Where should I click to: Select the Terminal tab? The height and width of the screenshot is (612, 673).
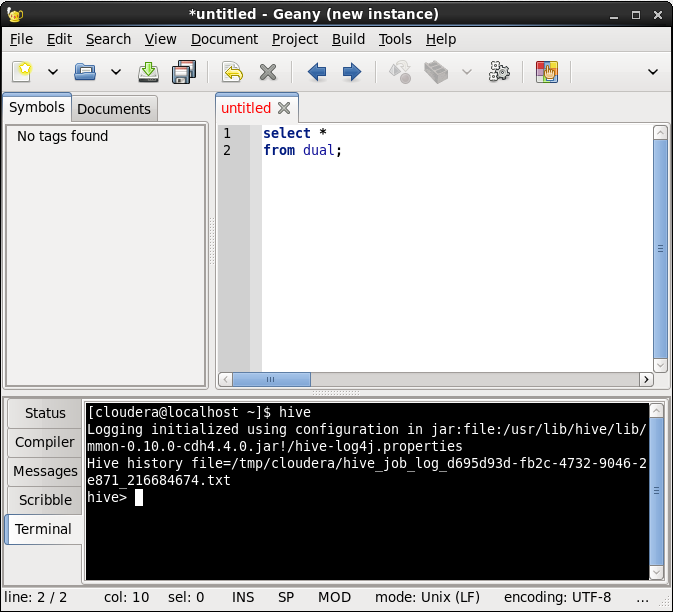click(43, 529)
